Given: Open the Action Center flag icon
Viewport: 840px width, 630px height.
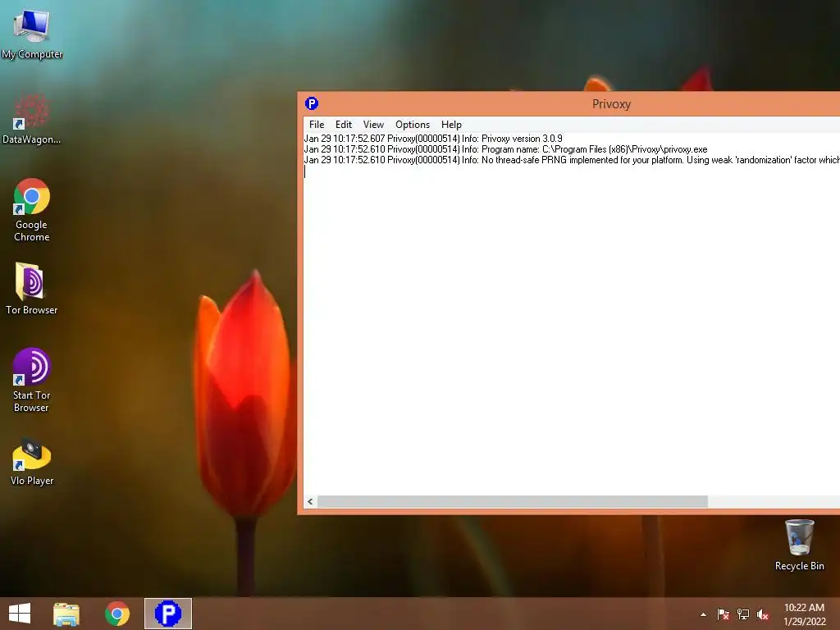Looking at the screenshot, I should tap(724, 614).
